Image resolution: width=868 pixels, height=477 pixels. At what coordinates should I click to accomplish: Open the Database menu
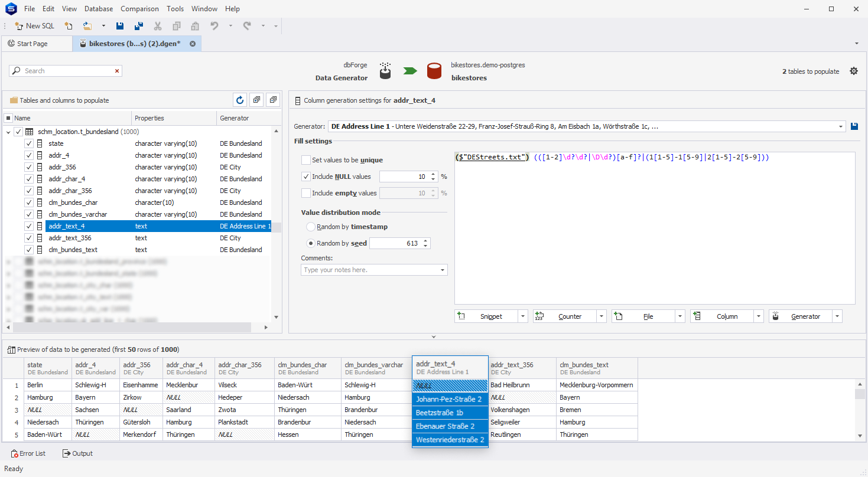[99, 9]
